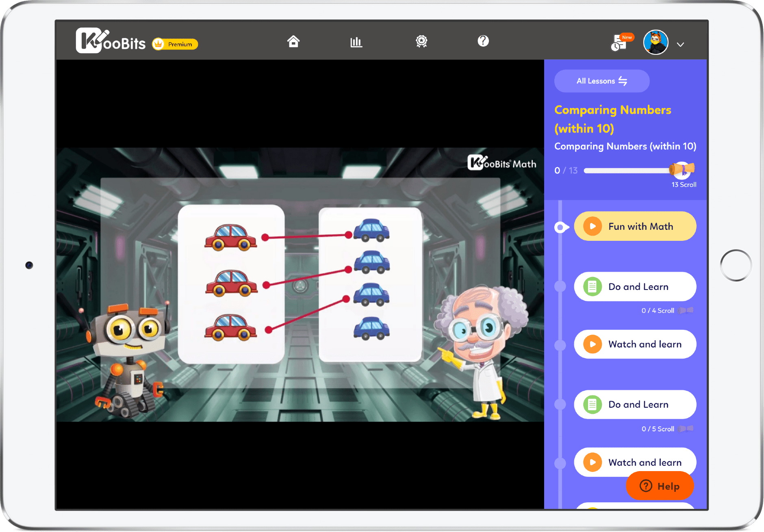Go to the Home icon
Screen dimensions: 764x532
click(293, 41)
